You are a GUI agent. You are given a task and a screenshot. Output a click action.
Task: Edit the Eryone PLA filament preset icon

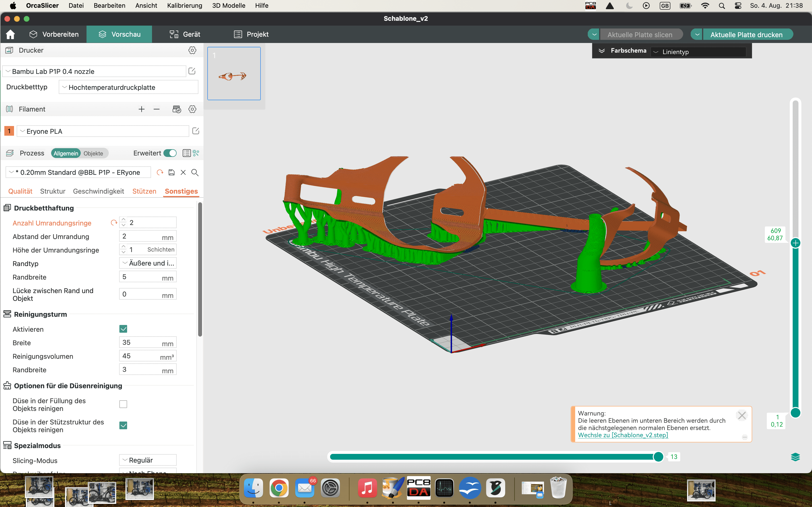pos(196,131)
